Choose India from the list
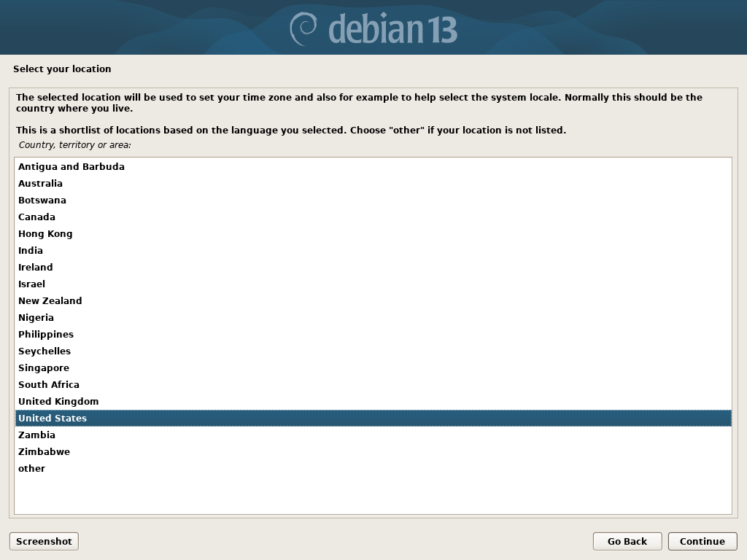The image size is (747, 560). coord(373,251)
